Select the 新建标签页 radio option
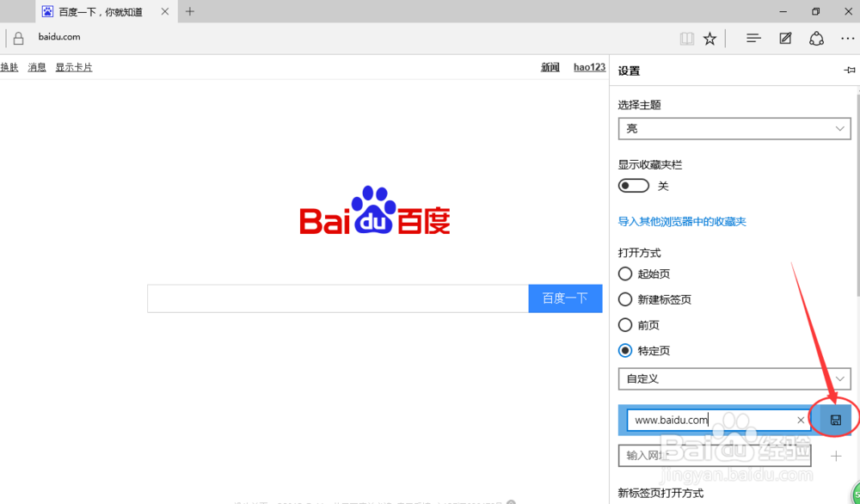 (x=624, y=299)
